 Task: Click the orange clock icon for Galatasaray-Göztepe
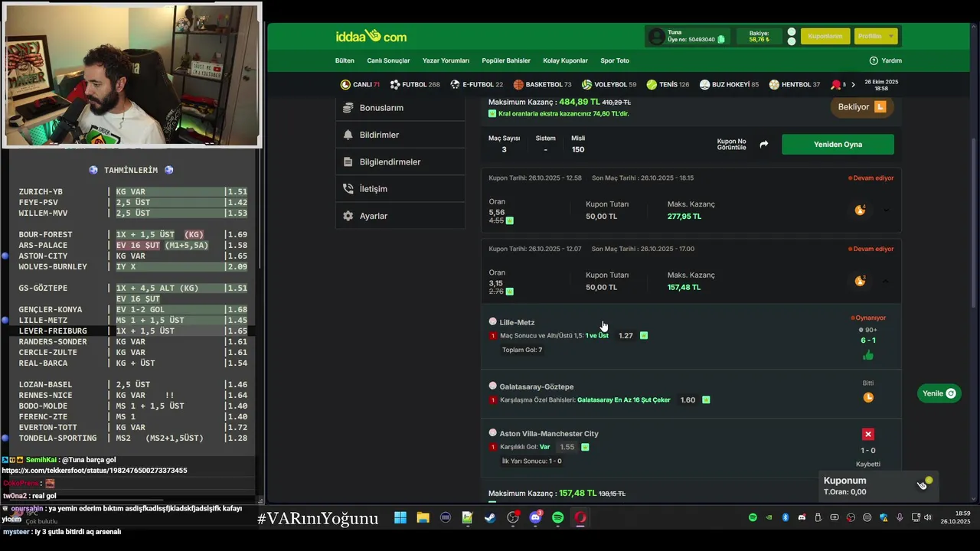[x=868, y=397]
